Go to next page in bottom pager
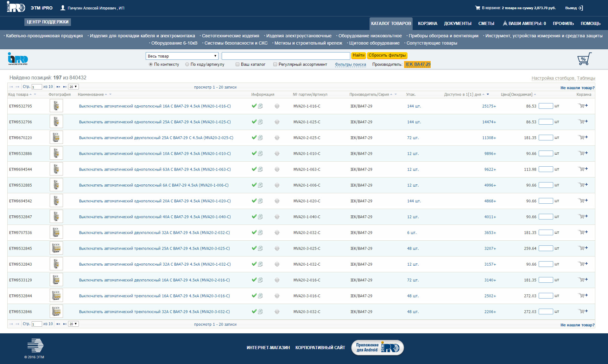Screen dimensions: 608x364 tap(58, 324)
